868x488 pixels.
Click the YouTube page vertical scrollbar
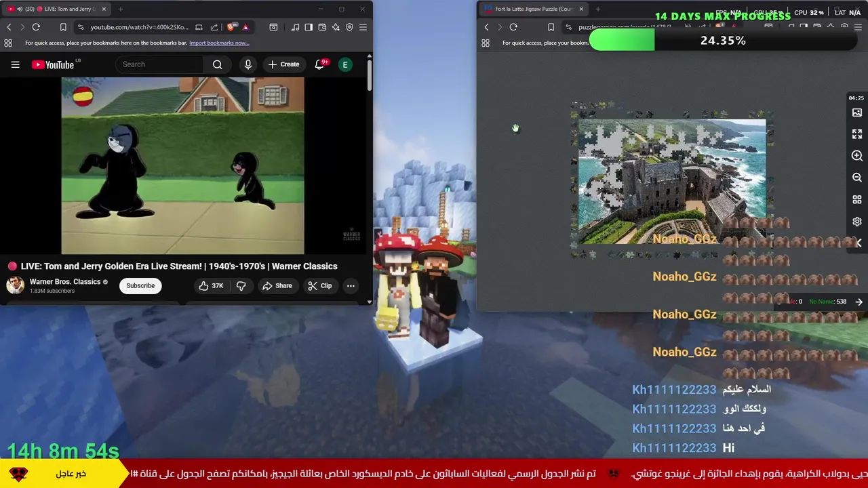[x=369, y=75]
